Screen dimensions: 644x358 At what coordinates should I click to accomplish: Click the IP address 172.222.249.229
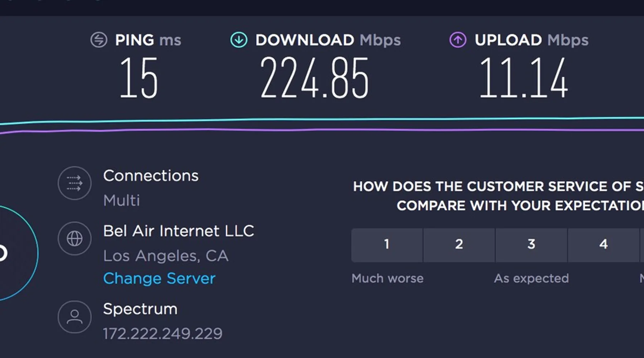(162, 334)
